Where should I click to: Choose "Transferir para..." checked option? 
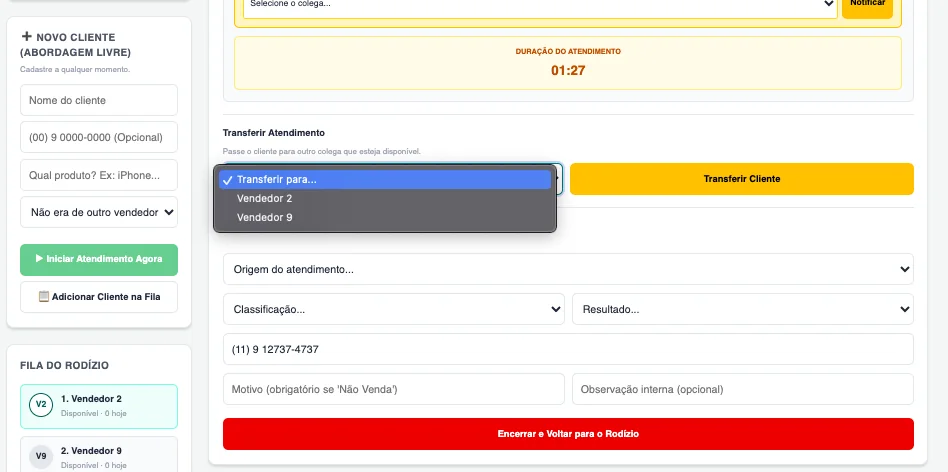pyautogui.click(x=385, y=179)
